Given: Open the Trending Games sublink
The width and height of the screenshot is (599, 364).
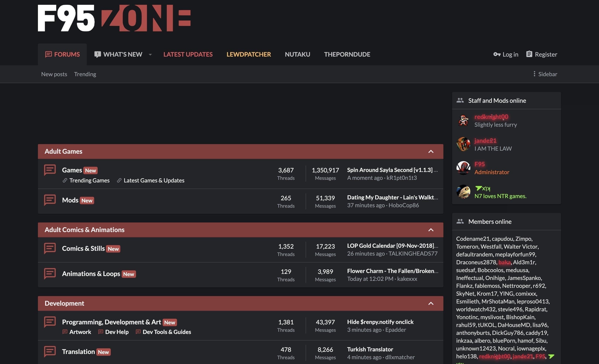Looking at the screenshot, I should point(89,180).
